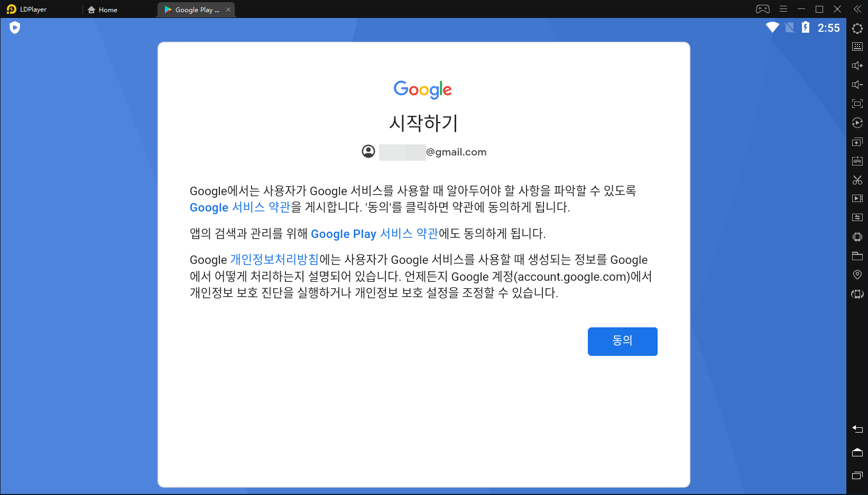Click the Wi-Fi status icon

(772, 27)
